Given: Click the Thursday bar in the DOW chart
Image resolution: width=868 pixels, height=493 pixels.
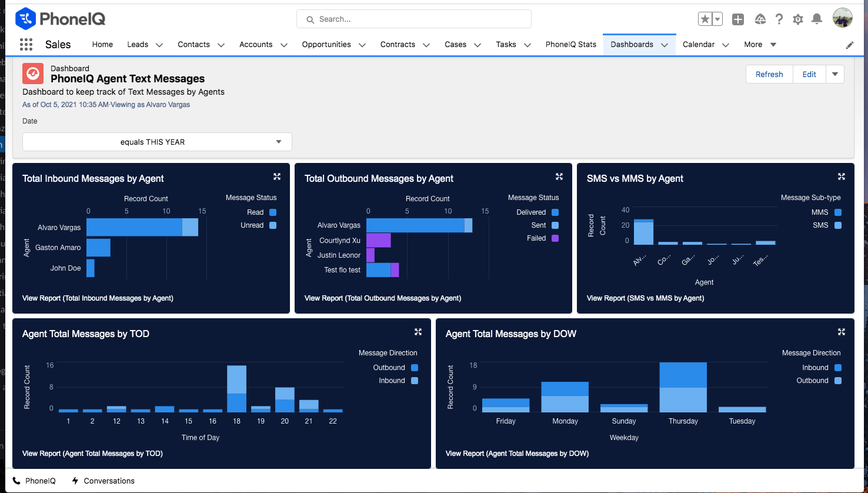Looking at the screenshot, I should (683, 387).
